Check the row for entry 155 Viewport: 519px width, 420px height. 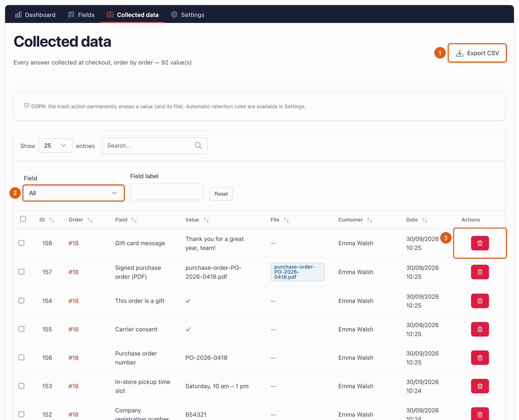21,329
